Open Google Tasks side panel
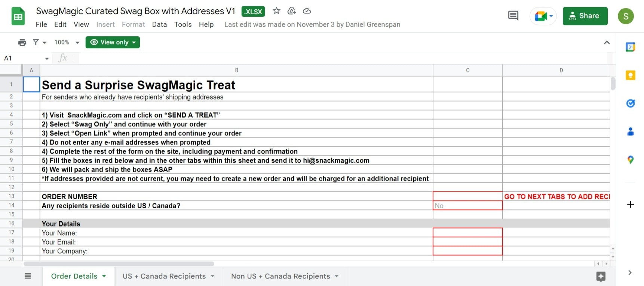 [x=631, y=103]
